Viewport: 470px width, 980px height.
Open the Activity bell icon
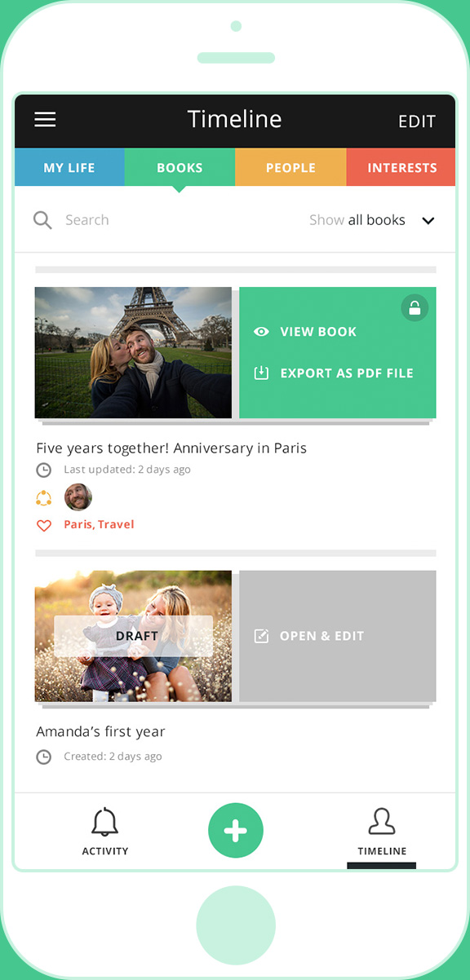click(105, 823)
